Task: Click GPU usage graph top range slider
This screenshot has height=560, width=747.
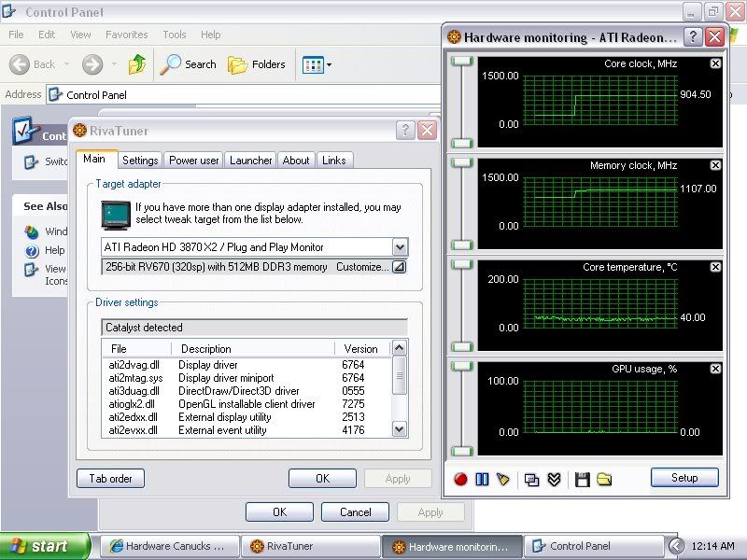Action: (x=461, y=366)
